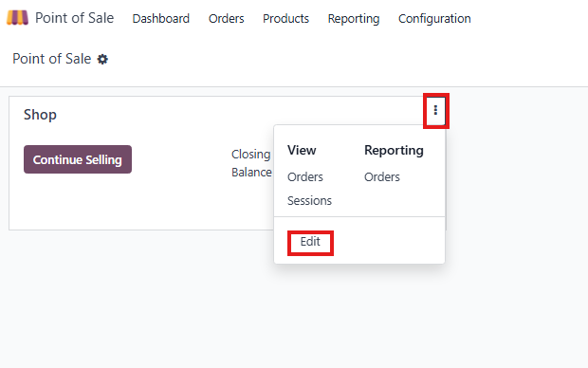Click the Point of Sale breadcrumb title
The image size is (588, 368).
click(x=52, y=59)
